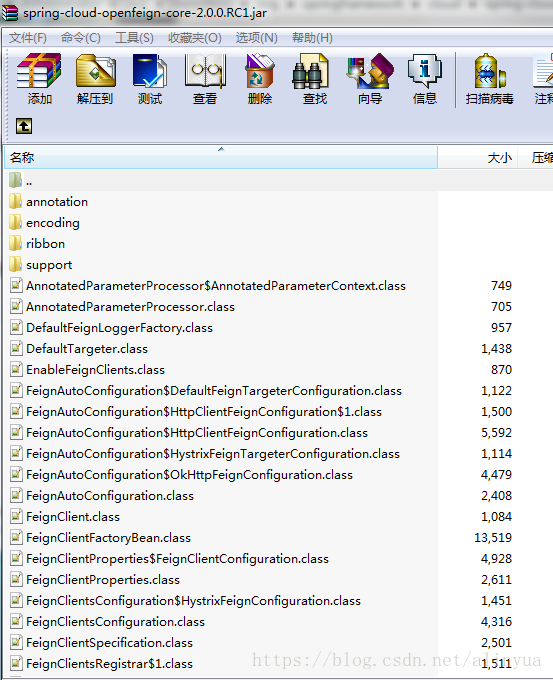This screenshot has height=680, width=553.
Task: Click the DefaultFeignLoggerFactory.class file icon
Action: click(16, 327)
